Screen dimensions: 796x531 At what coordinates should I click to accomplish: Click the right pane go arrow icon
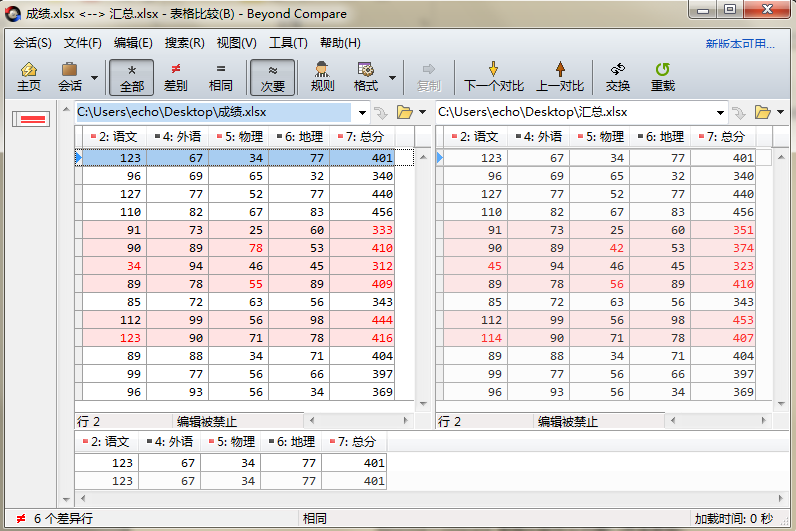point(739,113)
